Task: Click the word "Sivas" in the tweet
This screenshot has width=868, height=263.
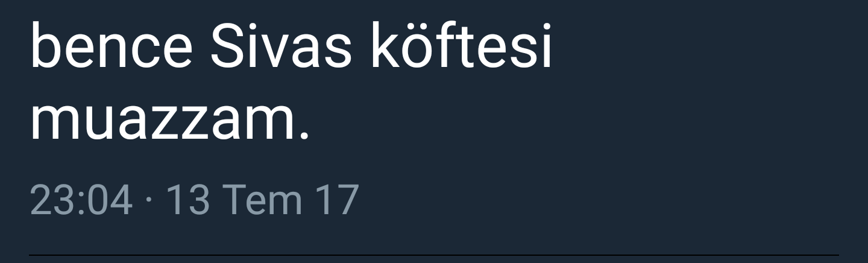Action: tap(281, 46)
